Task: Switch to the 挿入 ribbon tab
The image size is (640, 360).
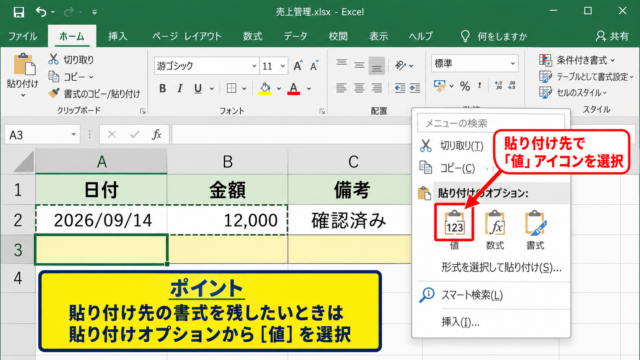Action: 118,36
